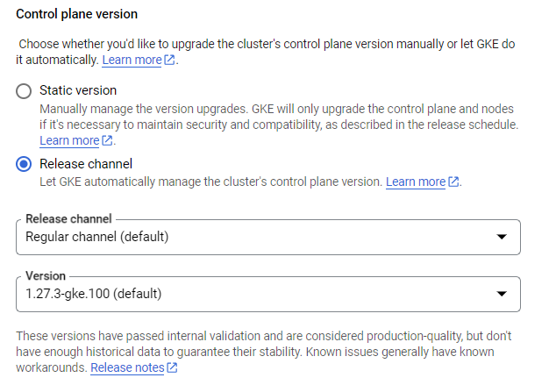Select the Static version radio button
The width and height of the screenshot is (556, 392).
pyautogui.click(x=25, y=91)
